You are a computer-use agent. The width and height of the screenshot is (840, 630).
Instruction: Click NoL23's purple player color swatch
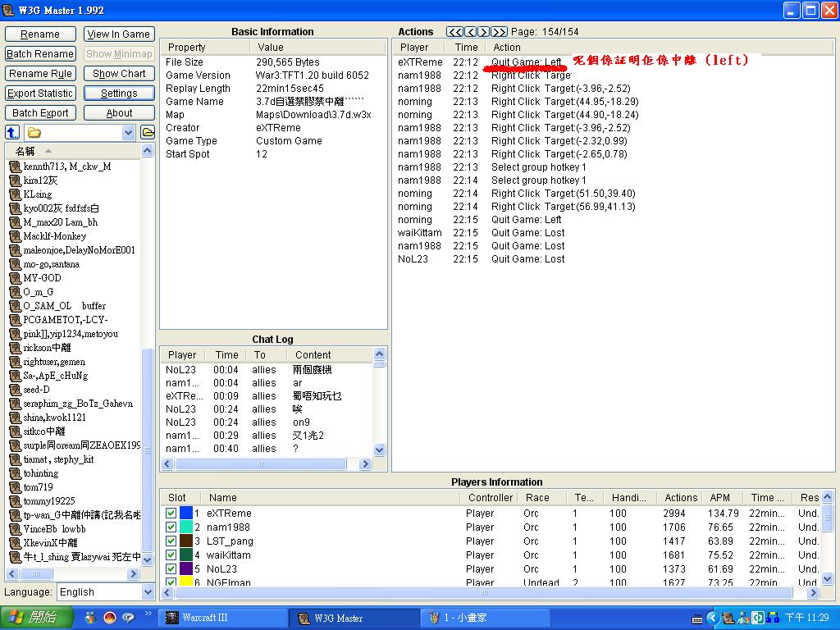[185, 569]
